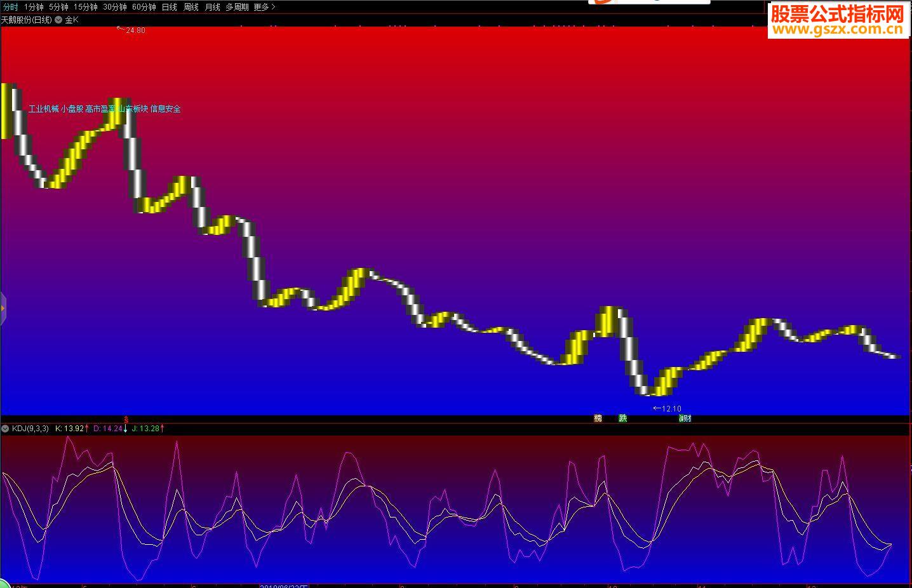Image resolution: width=912 pixels, height=588 pixels.
Task: Select the 5分钟 period tab
Action: click(58, 7)
